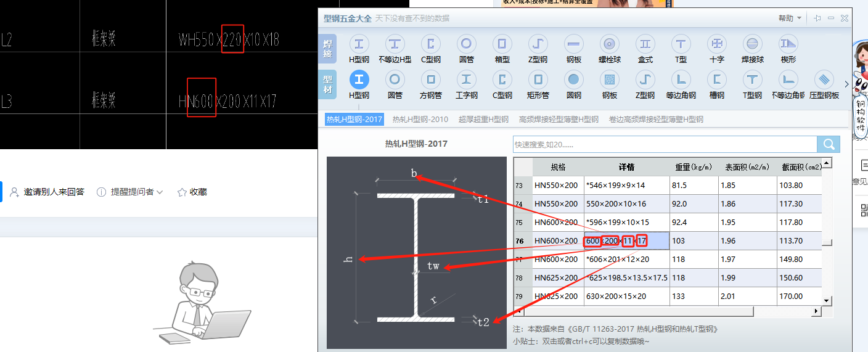Sort by the 规格 column header
Screen dimensions: 868x352
tap(558, 167)
